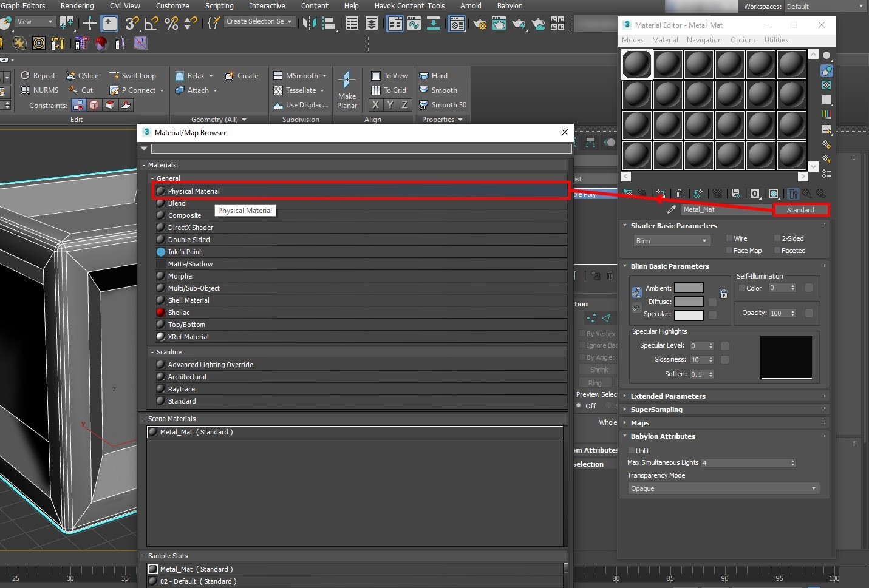Image resolution: width=869 pixels, height=588 pixels.
Task: Open the Blinn shader type dropdown
Action: coord(671,241)
